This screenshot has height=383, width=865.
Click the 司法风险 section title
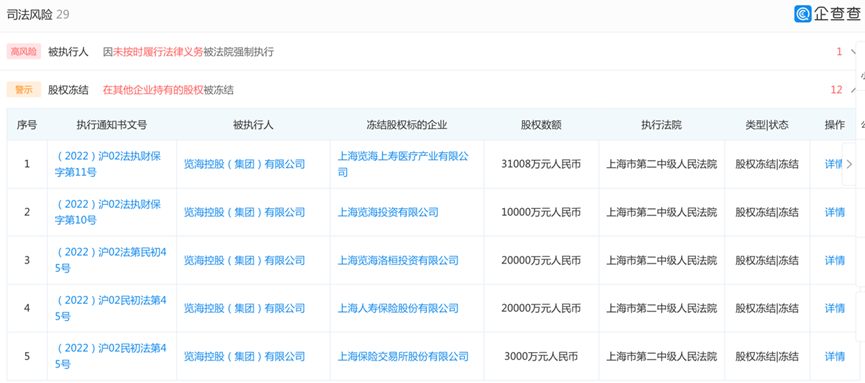[x=29, y=14]
